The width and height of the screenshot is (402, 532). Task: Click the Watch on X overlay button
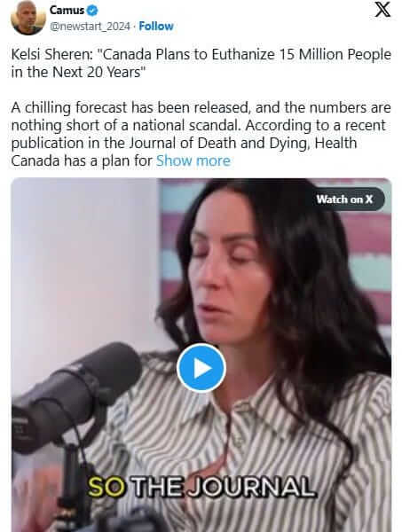(x=345, y=199)
